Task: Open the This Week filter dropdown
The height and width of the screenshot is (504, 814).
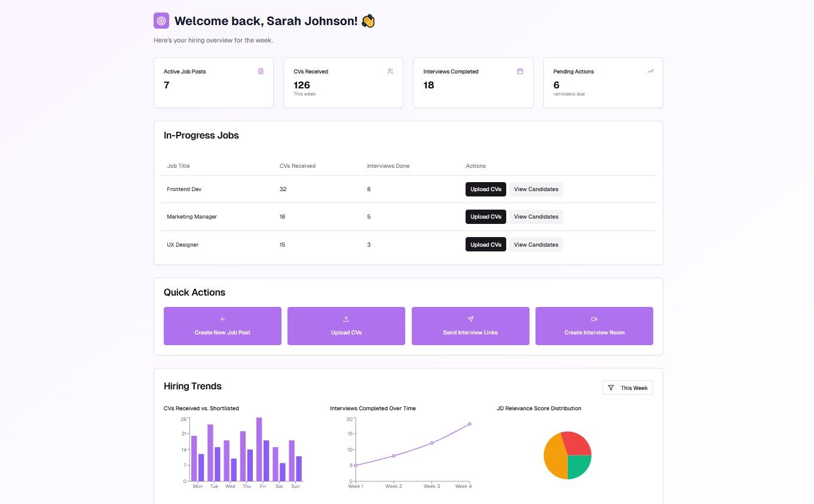Action: pyautogui.click(x=628, y=388)
